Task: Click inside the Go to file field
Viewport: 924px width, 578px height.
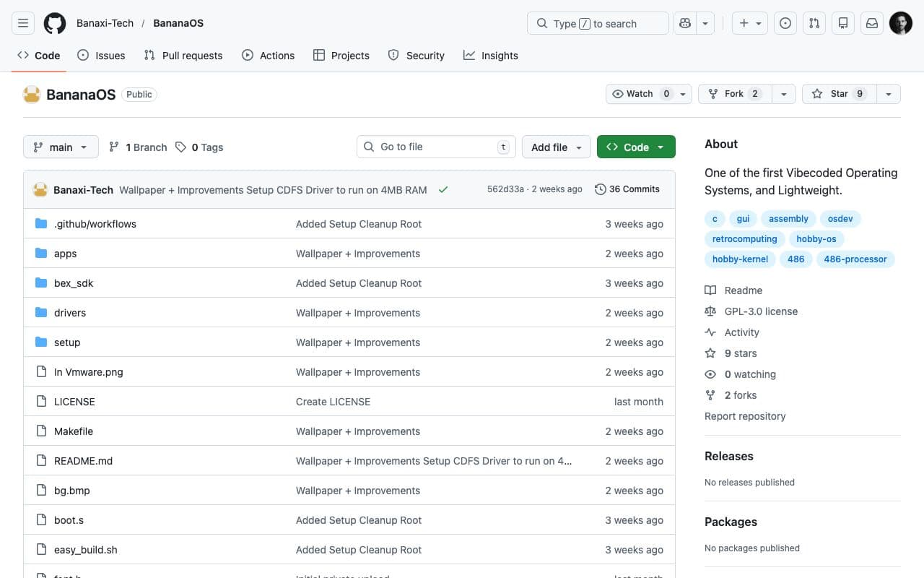Action: click(436, 147)
